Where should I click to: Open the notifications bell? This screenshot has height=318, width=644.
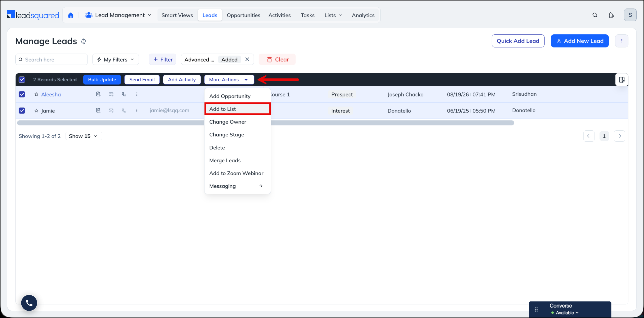(611, 15)
